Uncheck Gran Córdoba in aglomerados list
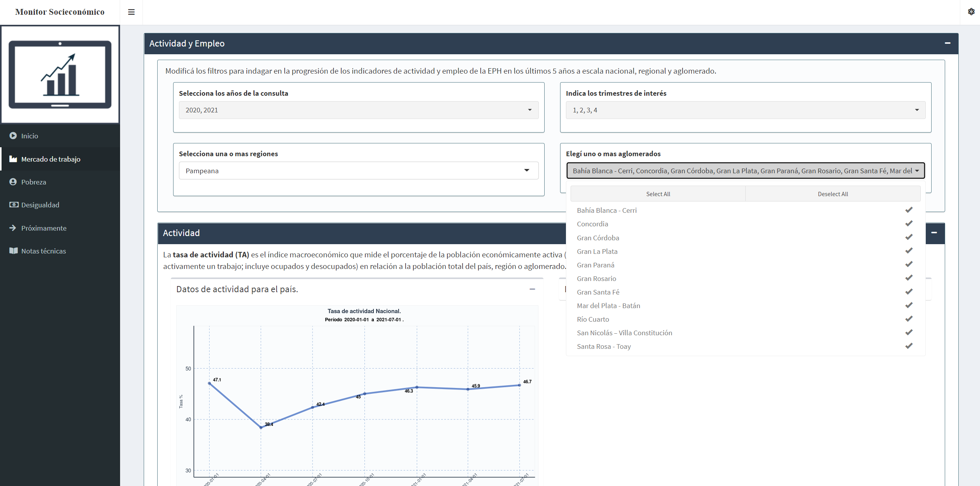This screenshot has width=980, height=486. 598,238
